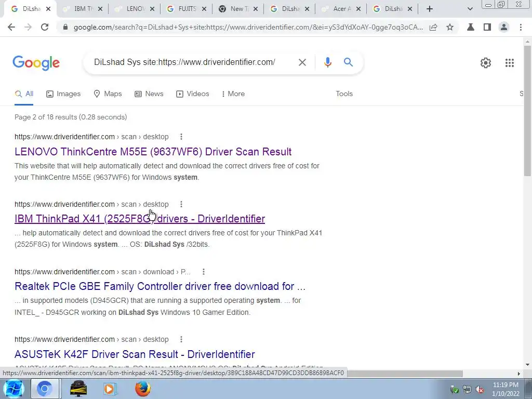This screenshot has height=399, width=532.
Task: Start voice search with microphone icon
Action: [327, 62]
